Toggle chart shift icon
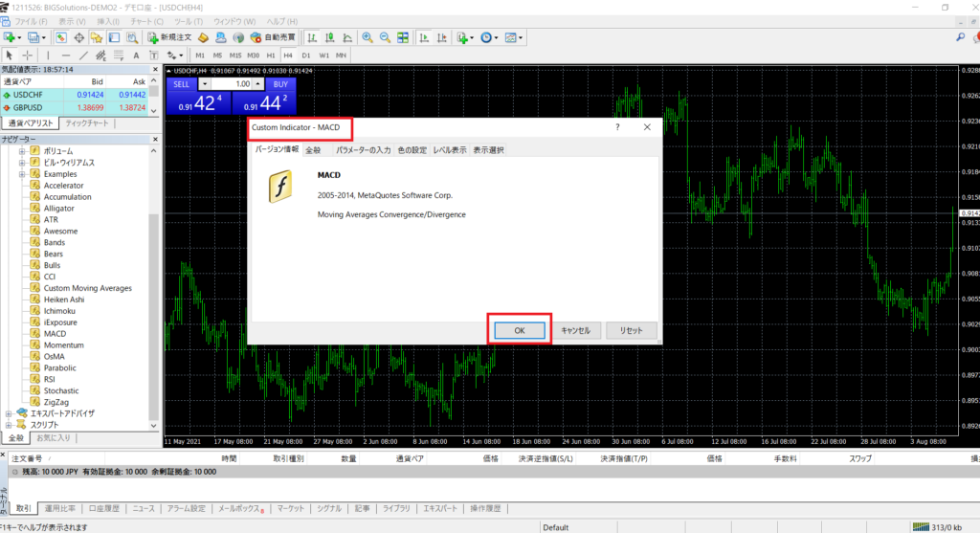This screenshot has height=533, width=980. 442,37
